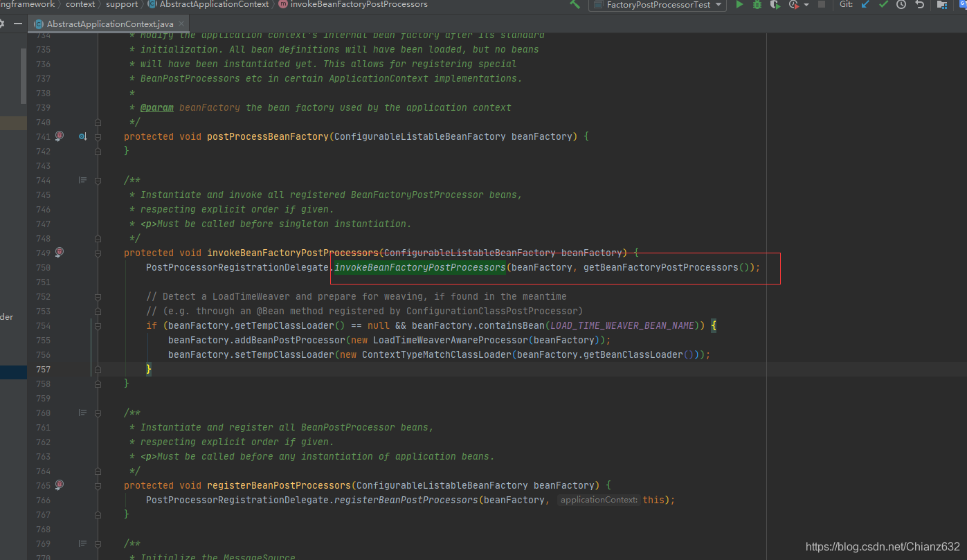
Task: Click line number 757 in gutter
Action: click(x=43, y=369)
